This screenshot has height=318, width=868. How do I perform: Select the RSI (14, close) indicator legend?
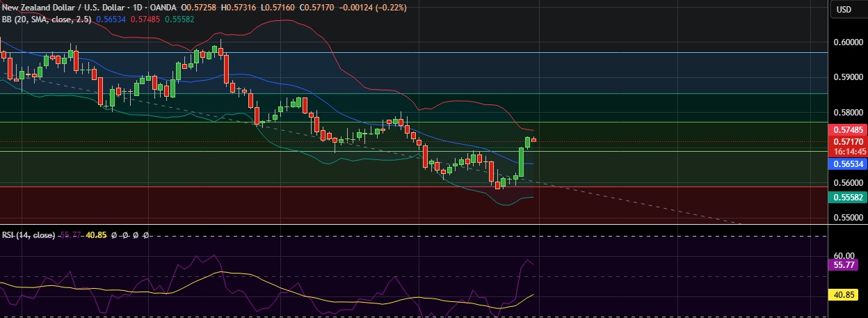pos(28,235)
